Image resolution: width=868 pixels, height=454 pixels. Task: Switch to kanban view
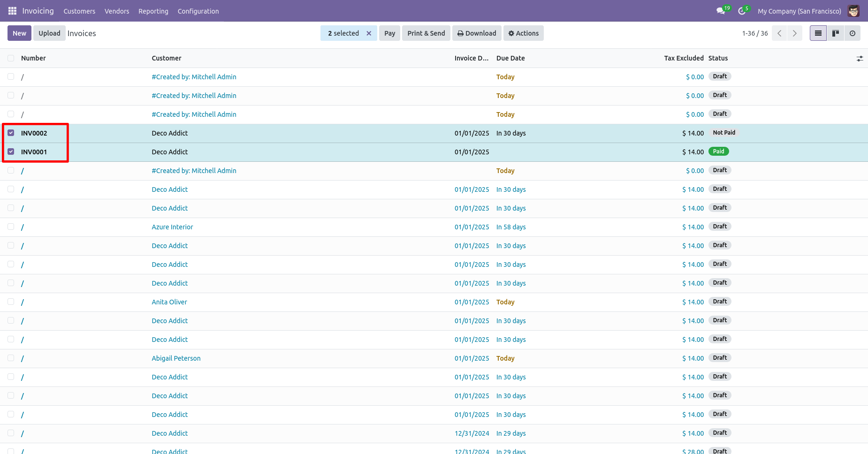836,33
